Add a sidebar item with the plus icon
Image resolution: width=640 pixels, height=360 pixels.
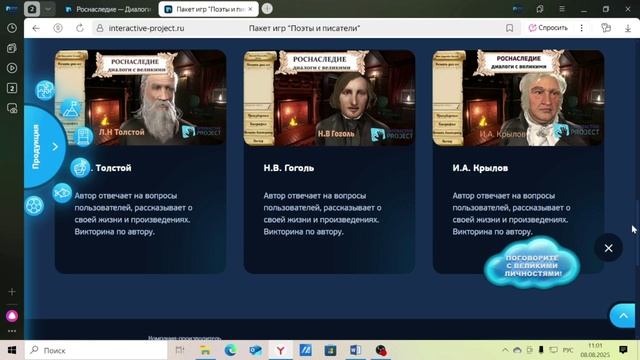[x=12, y=292]
